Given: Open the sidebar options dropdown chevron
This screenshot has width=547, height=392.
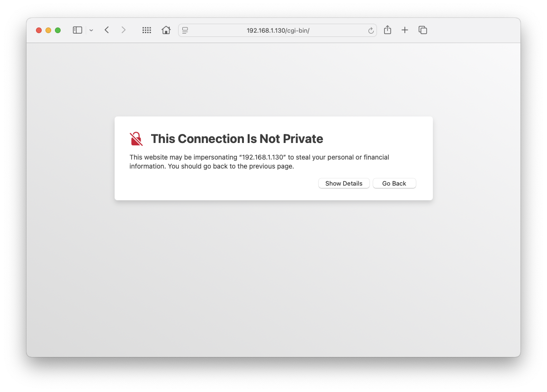Looking at the screenshot, I should [x=91, y=30].
